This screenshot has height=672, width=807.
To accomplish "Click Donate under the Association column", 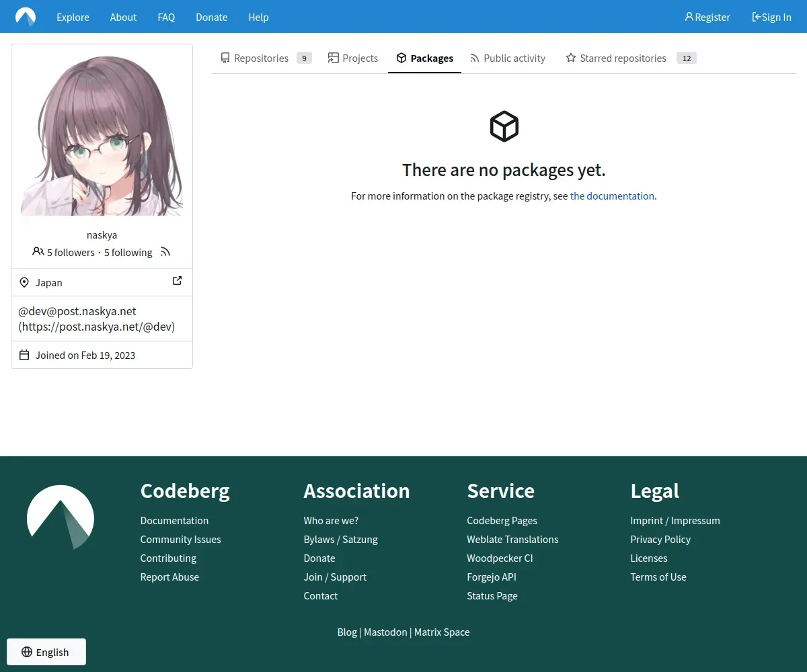I will 319,558.
